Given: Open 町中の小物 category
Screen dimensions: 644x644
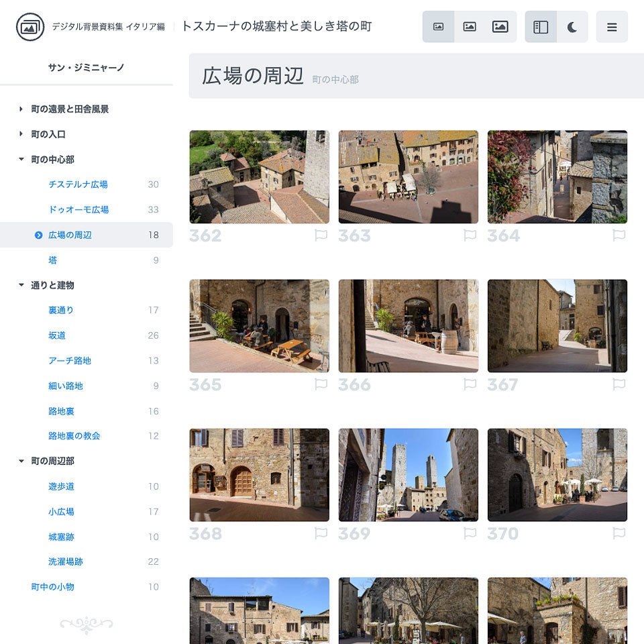Looking at the screenshot, I should click(52, 587).
